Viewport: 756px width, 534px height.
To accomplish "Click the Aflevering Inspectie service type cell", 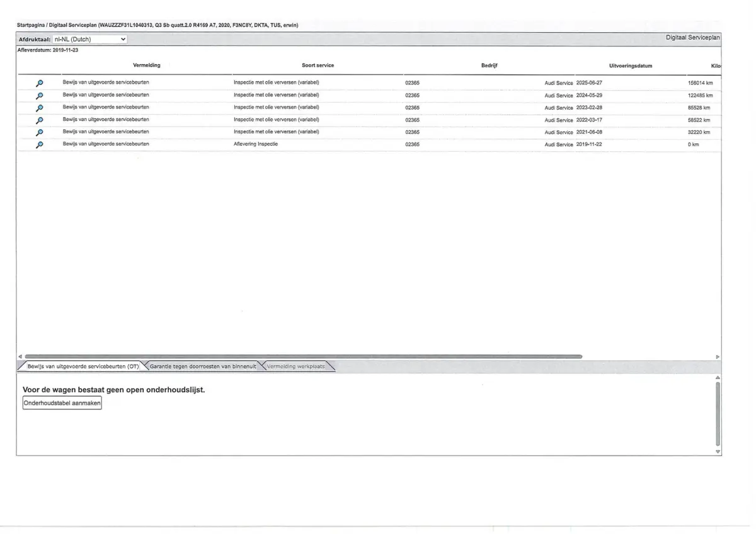I will [x=256, y=144].
